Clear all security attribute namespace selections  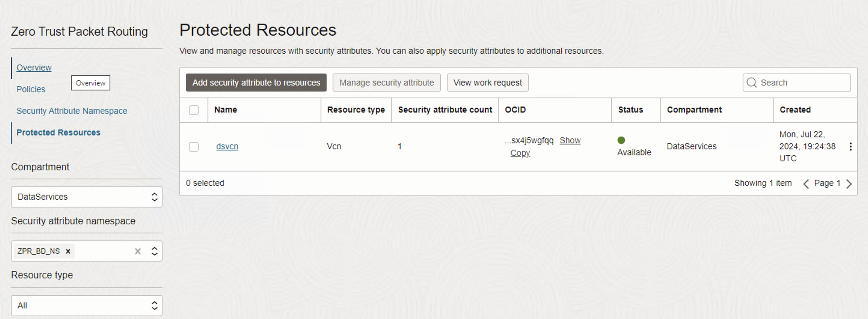point(137,251)
